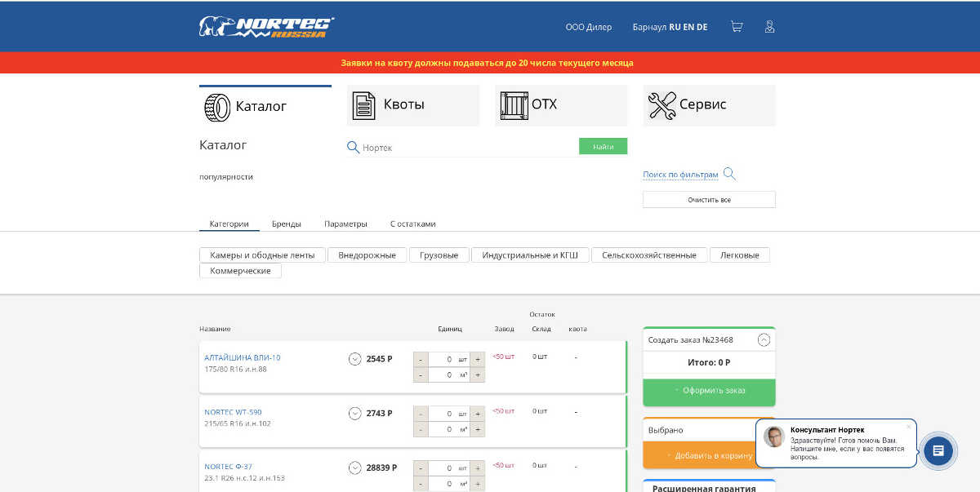Open the user profile icon in header
The height and width of the screenshot is (492, 980).
[x=769, y=26]
